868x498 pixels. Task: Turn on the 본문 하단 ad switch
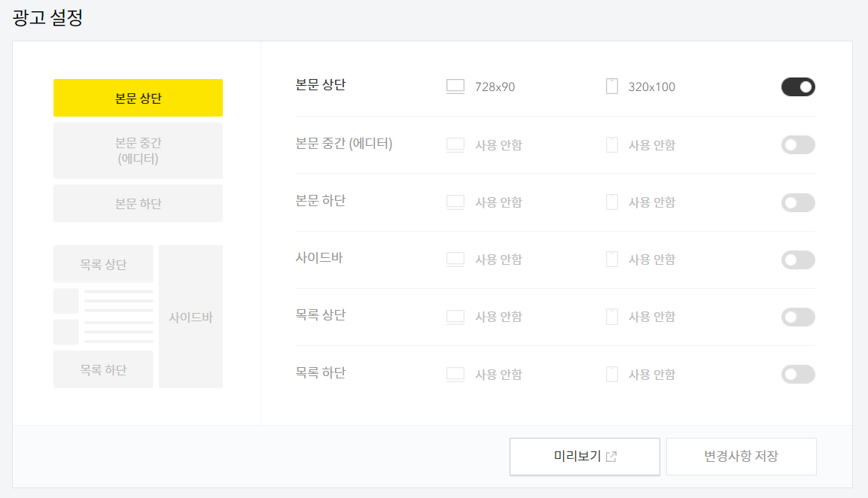(x=798, y=202)
